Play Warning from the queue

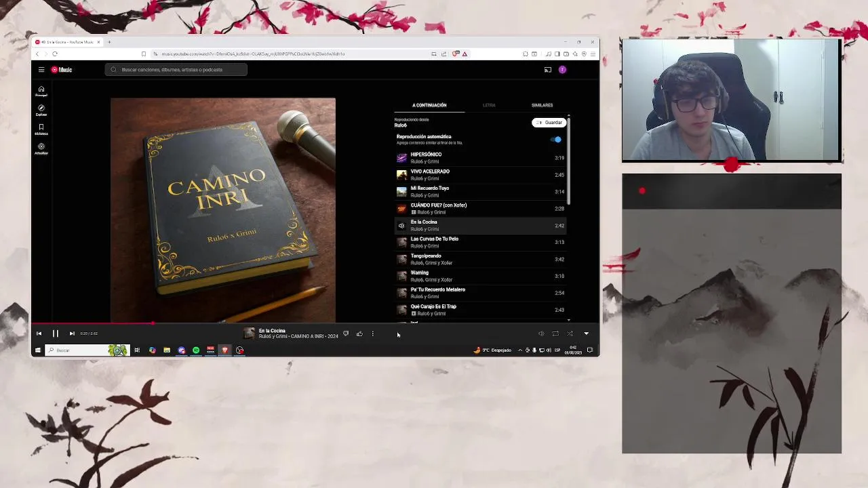[481, 276]
